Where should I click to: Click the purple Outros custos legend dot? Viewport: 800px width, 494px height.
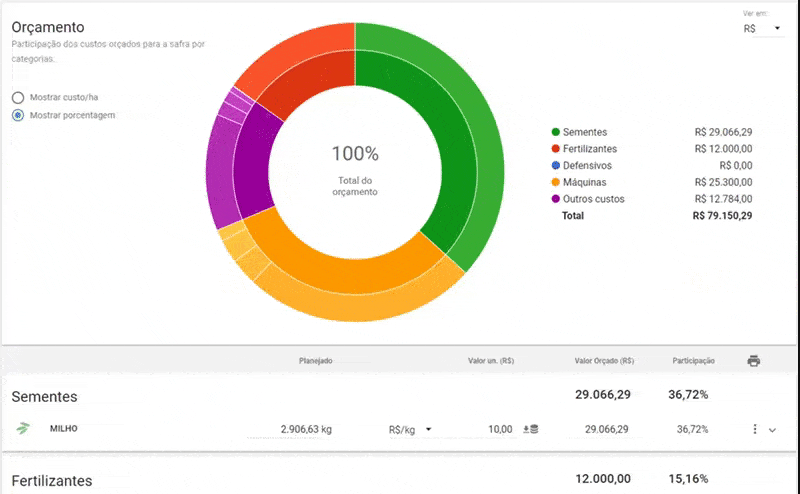pos(555,199)
